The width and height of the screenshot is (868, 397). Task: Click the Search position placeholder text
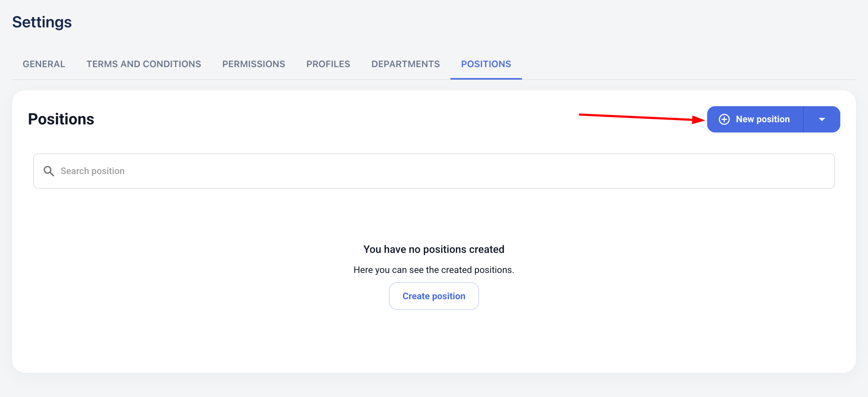[92, 171]
